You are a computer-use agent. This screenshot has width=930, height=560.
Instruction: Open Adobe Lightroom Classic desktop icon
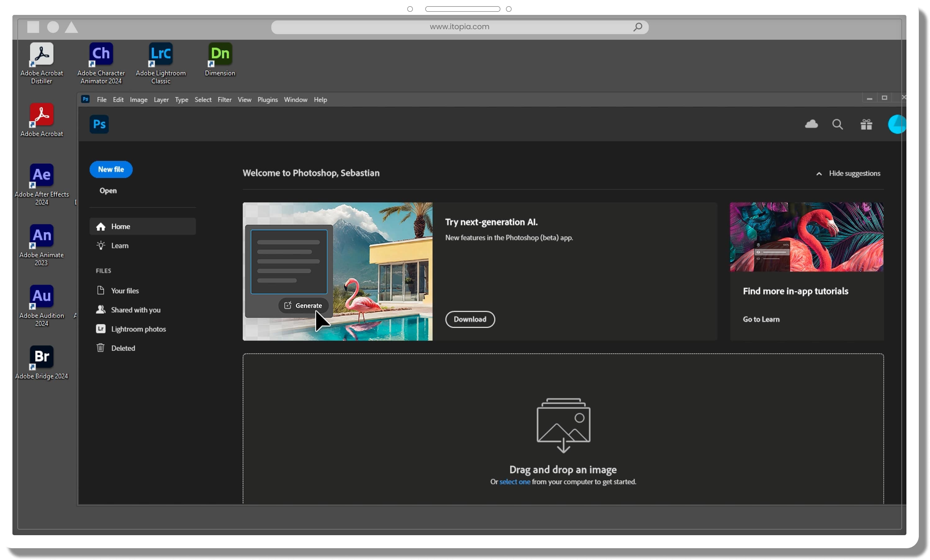coord(160,63)
